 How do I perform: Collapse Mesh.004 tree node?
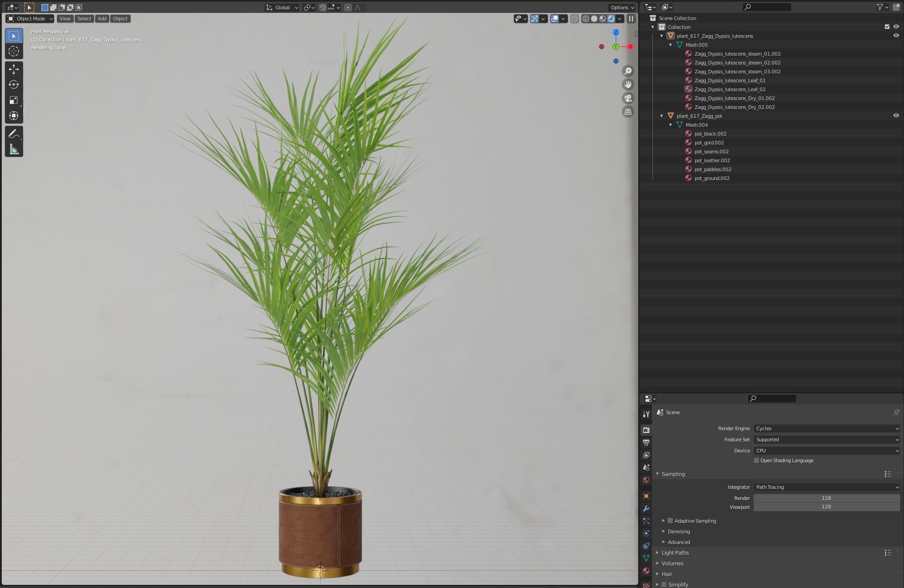click(x=671, y=125)
